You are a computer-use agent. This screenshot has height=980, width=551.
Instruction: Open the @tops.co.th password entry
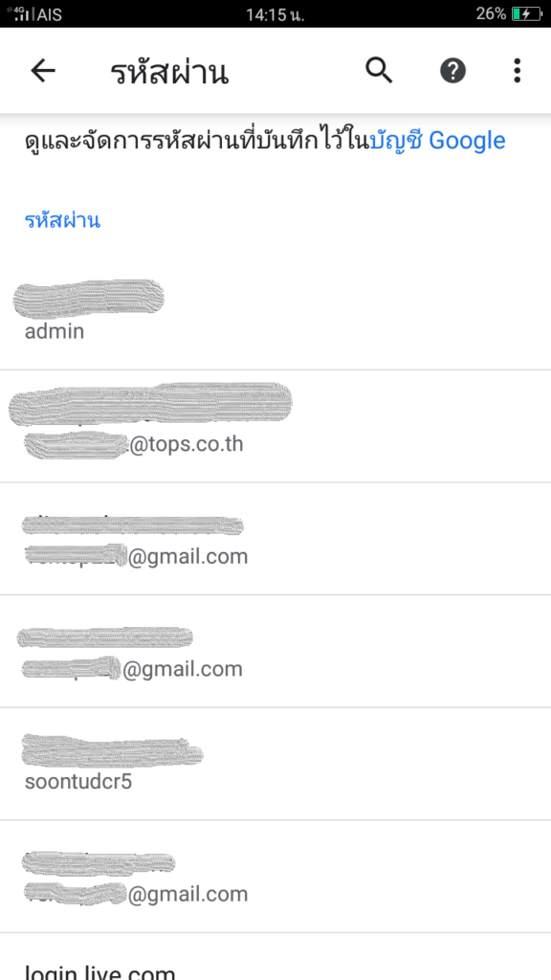coord(275,426)
